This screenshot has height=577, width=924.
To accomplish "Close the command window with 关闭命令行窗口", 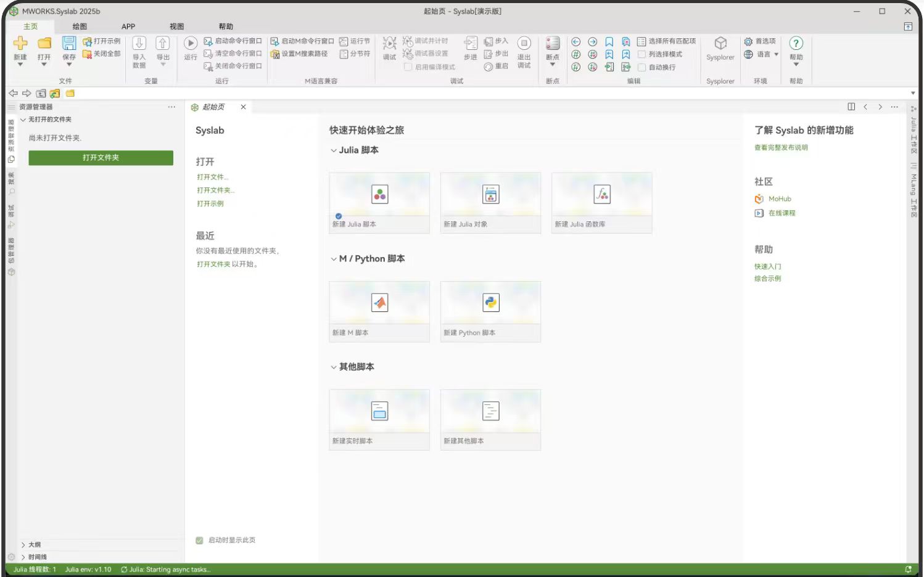I will 233,66.
